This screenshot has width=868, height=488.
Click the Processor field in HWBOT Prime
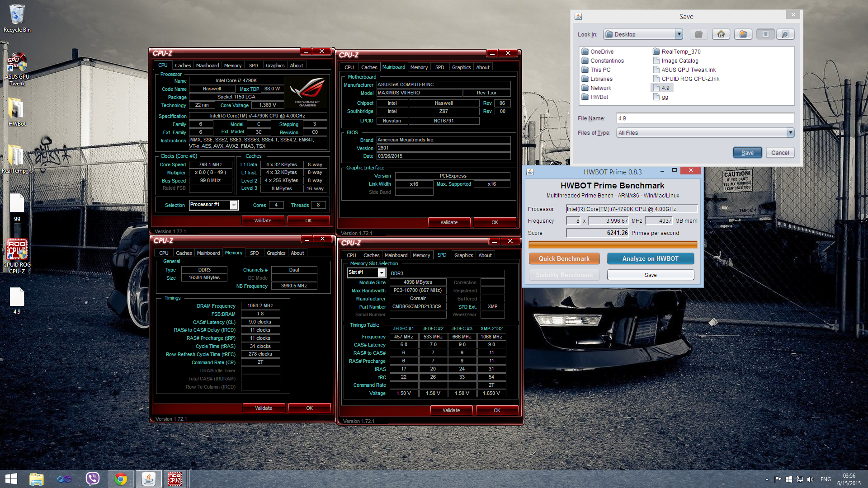(632, 209)
